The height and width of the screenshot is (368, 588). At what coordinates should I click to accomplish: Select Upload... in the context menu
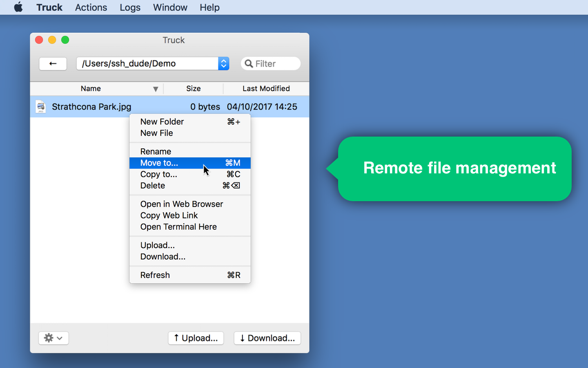pyautogui.click(x=190, y=245)
